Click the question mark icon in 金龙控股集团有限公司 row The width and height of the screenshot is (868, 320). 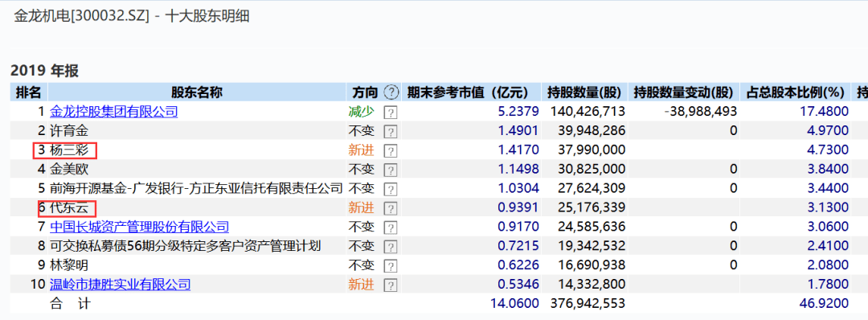click(x=391, y=113)
